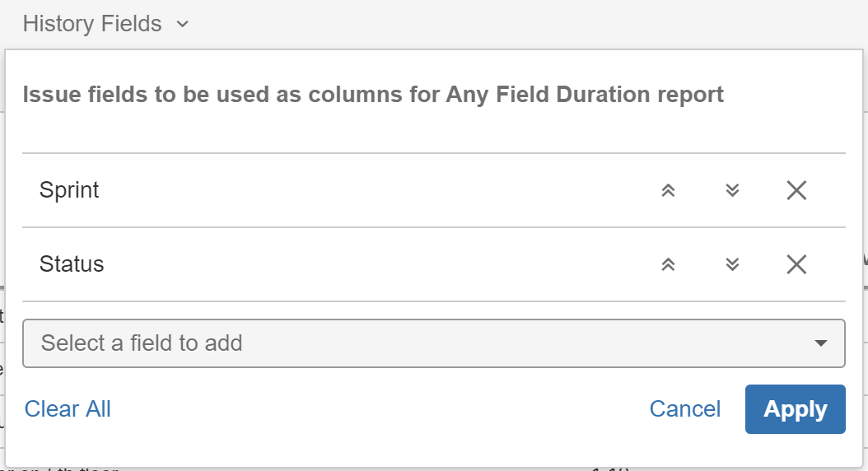Move the Status field down
This screenshot has width=868, height=471.
(x=732, y=264)
